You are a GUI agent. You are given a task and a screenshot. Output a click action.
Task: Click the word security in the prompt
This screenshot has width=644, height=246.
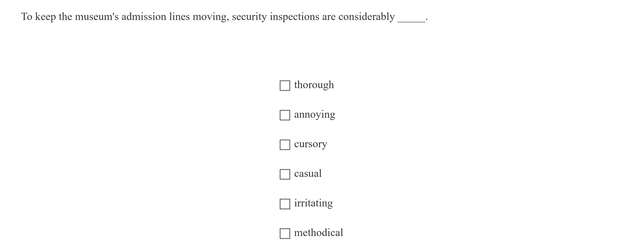tap(249, 17)
